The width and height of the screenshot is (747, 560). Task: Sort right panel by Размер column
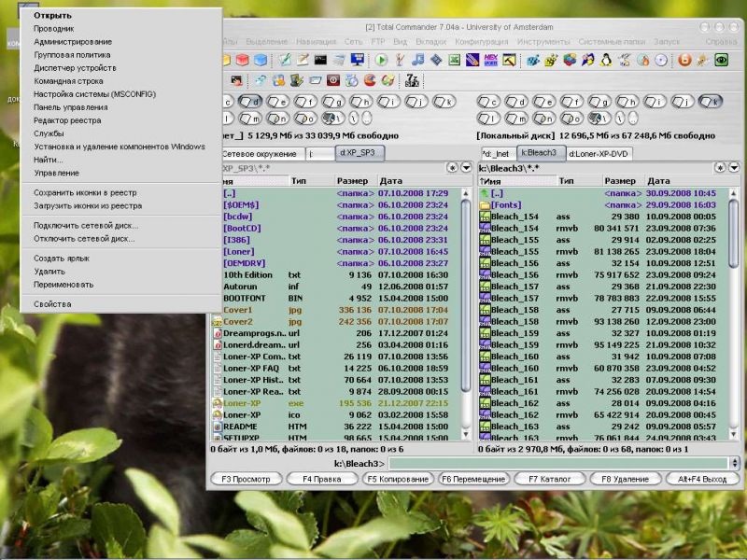pyautogui.click(x=621, y=180)
